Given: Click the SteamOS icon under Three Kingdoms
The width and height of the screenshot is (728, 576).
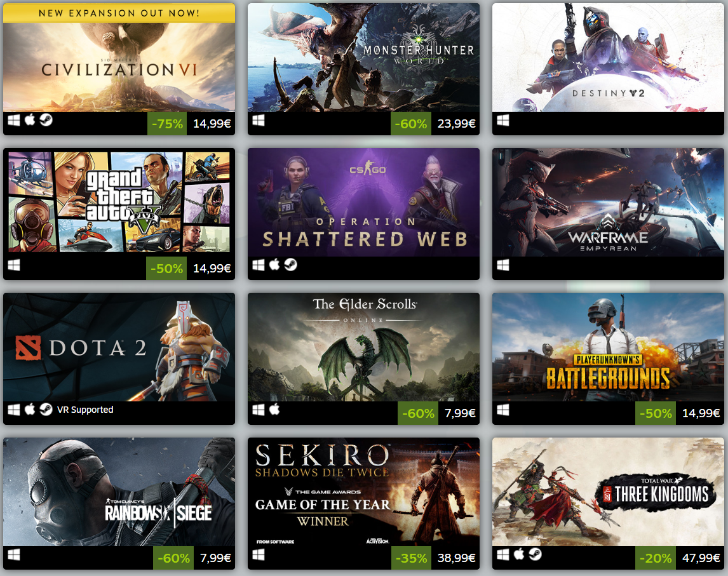Looking at the screenshot, I should point(535,554).
